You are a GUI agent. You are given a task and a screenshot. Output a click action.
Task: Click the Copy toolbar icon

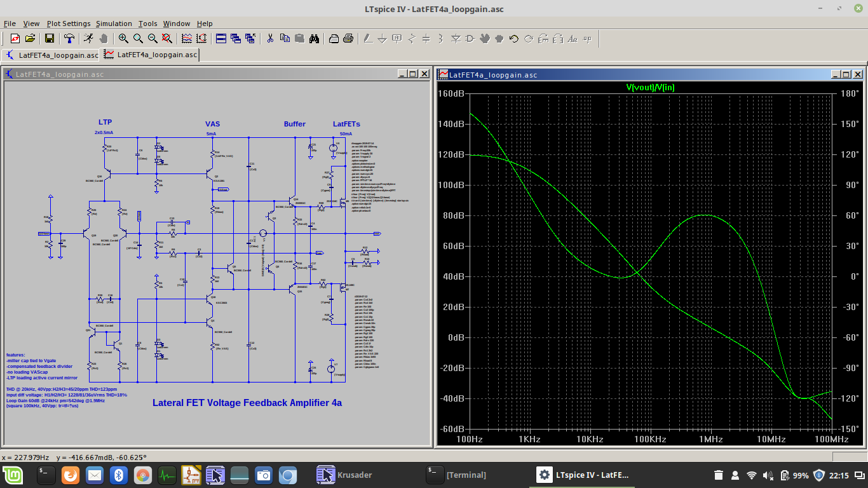pos(285,39)
